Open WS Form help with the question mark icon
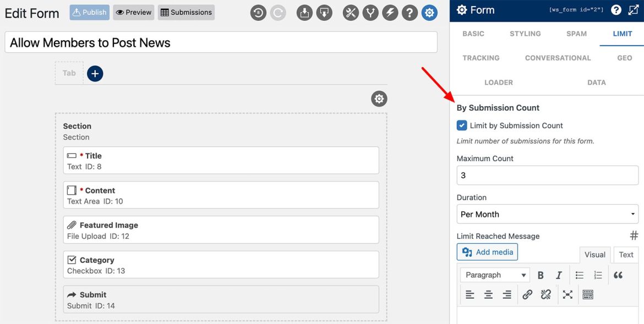The width and height of the screenshot is (644, 324). (410, 12)
